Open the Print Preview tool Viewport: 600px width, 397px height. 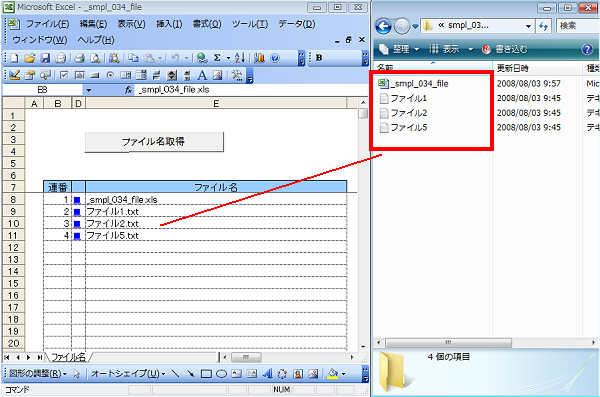(95, 58)
